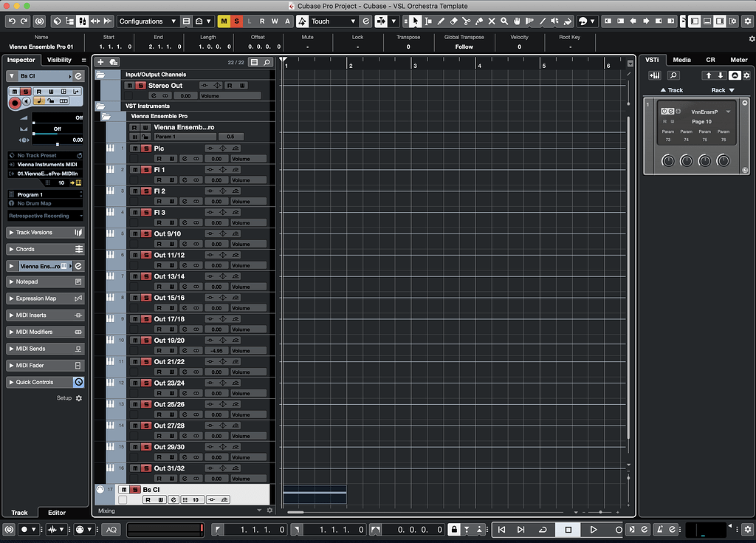Toggle global Solo (red S) state
Image resolution: width=756 pixels, height=543 pixels.
coord(236,21)
